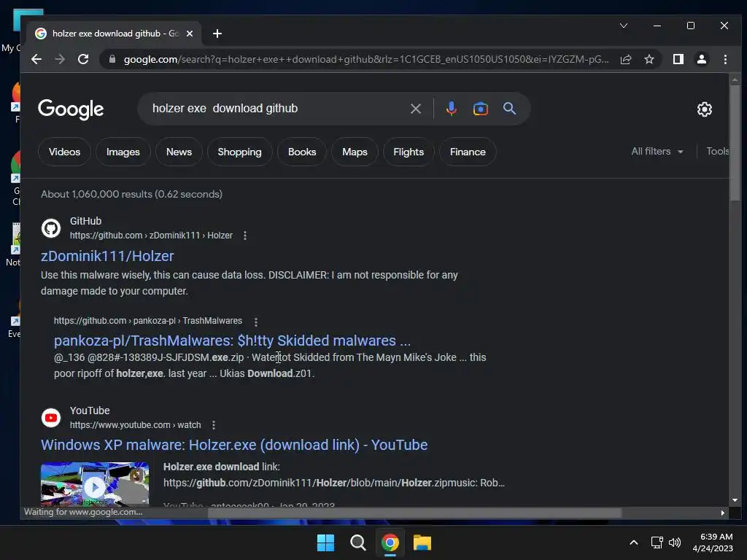Viewport: 747px width, 560px height.
Task: Open Chrome side panel
Action: (678, 59)
